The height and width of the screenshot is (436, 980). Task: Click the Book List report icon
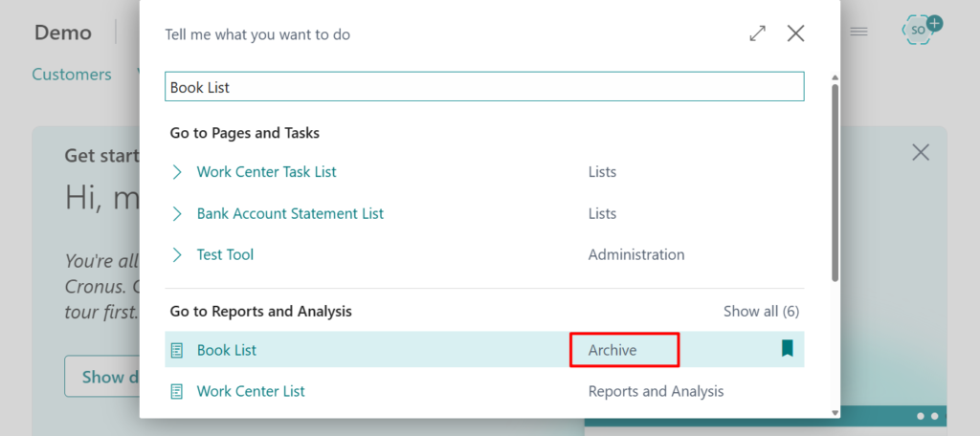[176, 350]
